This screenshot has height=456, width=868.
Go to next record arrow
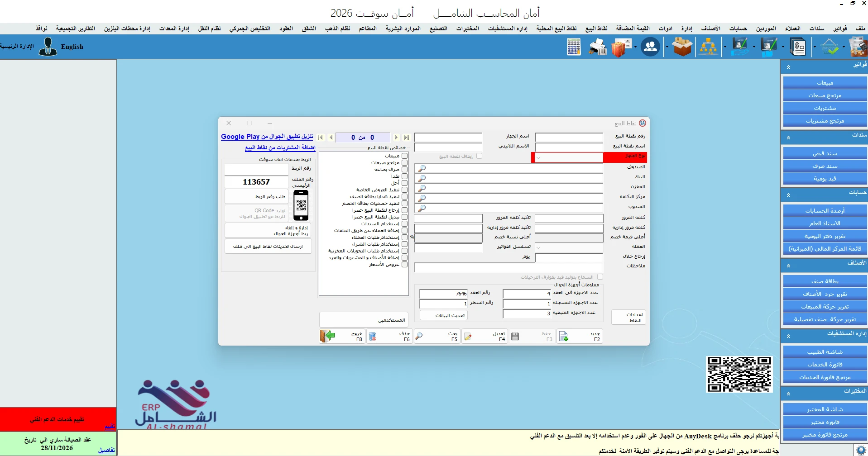[x=396, y=138]
